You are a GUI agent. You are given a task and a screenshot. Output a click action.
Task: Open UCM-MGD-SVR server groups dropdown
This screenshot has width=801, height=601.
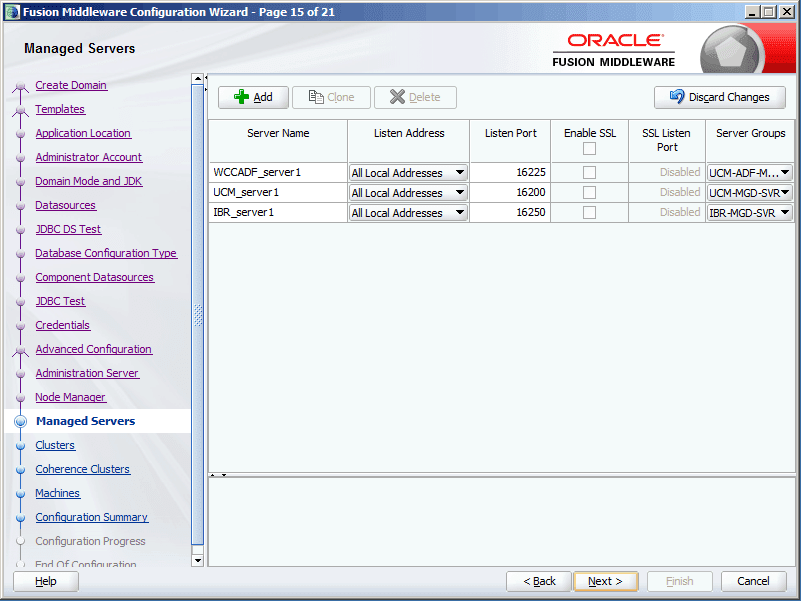(x=749, y=193)
